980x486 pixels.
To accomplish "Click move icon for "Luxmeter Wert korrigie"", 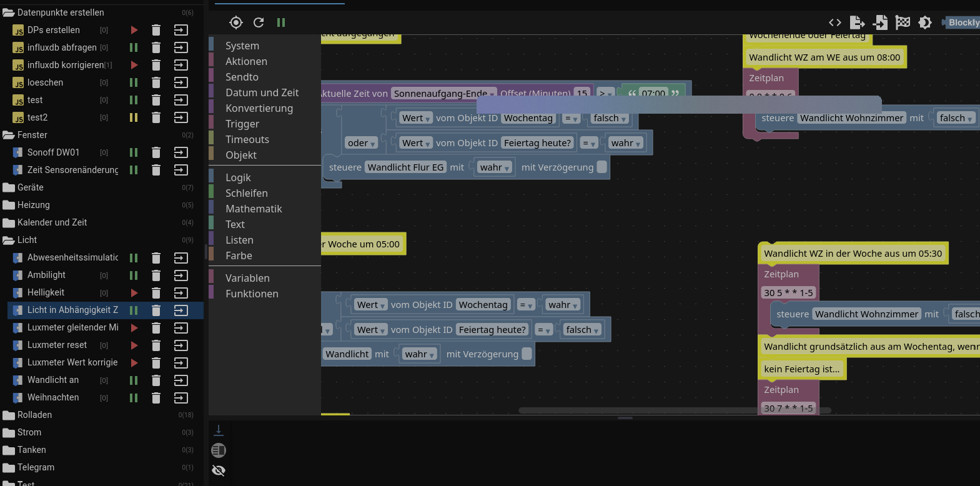I will pyautogui.click(x=181, y=363).
